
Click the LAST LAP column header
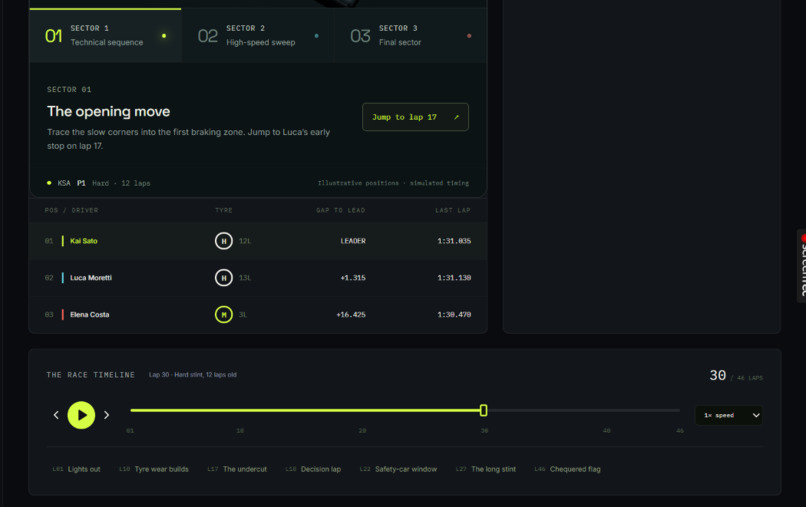453,210
